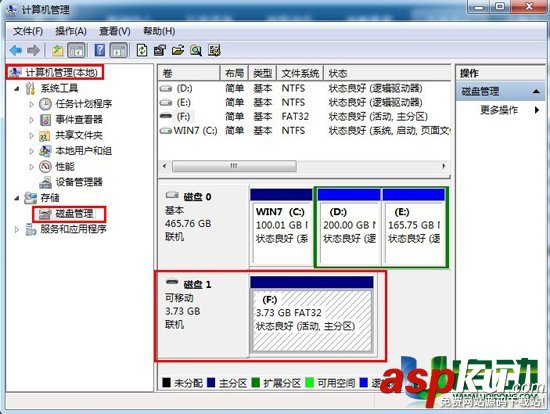Viewport: 550px width, 414px height.
Task: Select 设备管理器 icon in tree
Action: click(x=45, y=182)
